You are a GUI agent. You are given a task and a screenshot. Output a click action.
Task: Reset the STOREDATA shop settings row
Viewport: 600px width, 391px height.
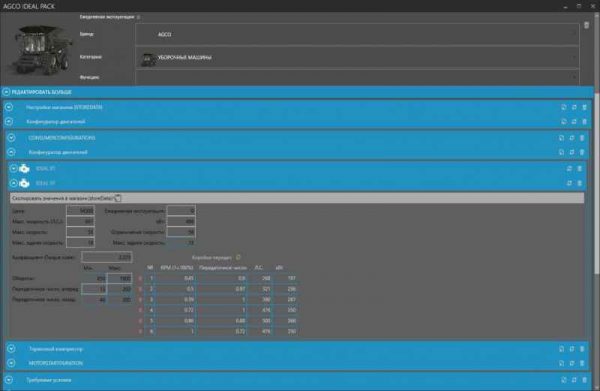pos(574,108)
